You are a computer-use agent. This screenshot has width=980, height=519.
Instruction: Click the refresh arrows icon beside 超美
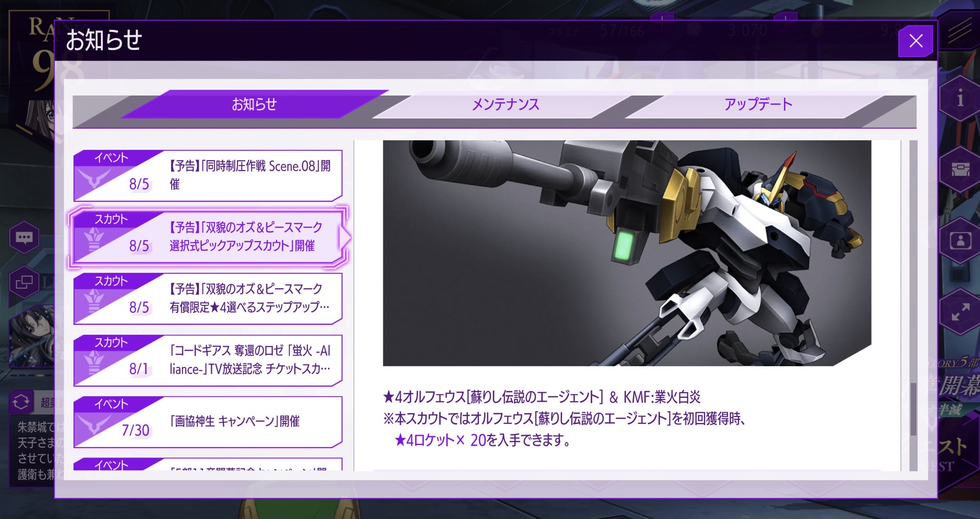[21, 402]
